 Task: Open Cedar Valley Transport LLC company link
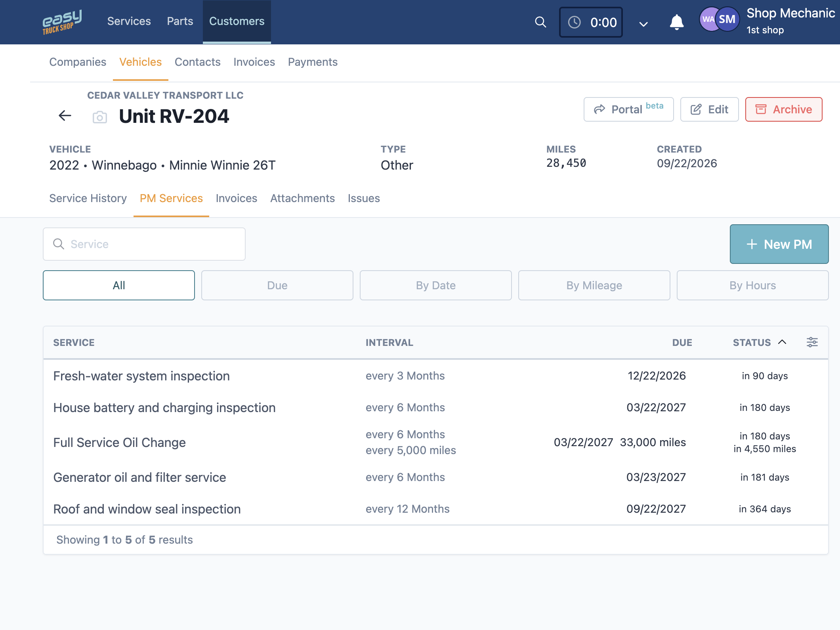(165, 95)
